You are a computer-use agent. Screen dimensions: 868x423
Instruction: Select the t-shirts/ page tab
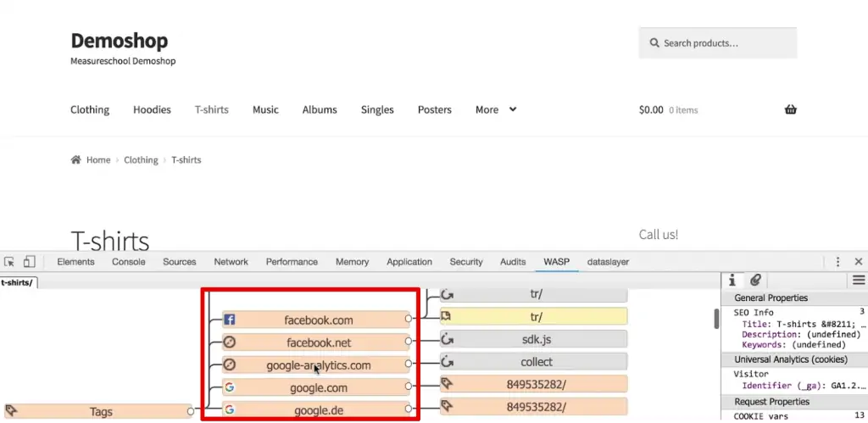click(19, 283)
